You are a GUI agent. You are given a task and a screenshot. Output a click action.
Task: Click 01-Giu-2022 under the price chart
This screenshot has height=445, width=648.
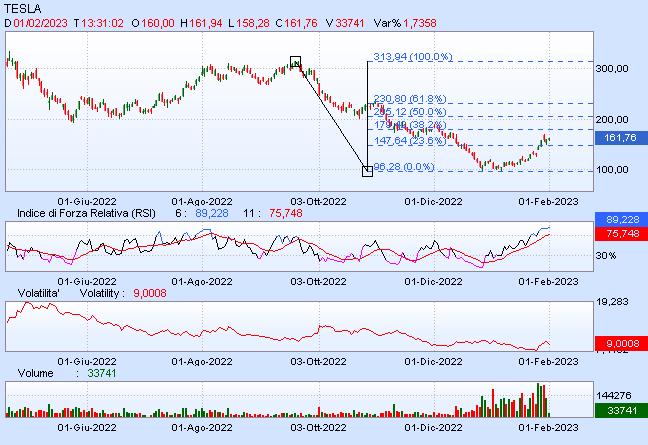(x=87, y=202)
